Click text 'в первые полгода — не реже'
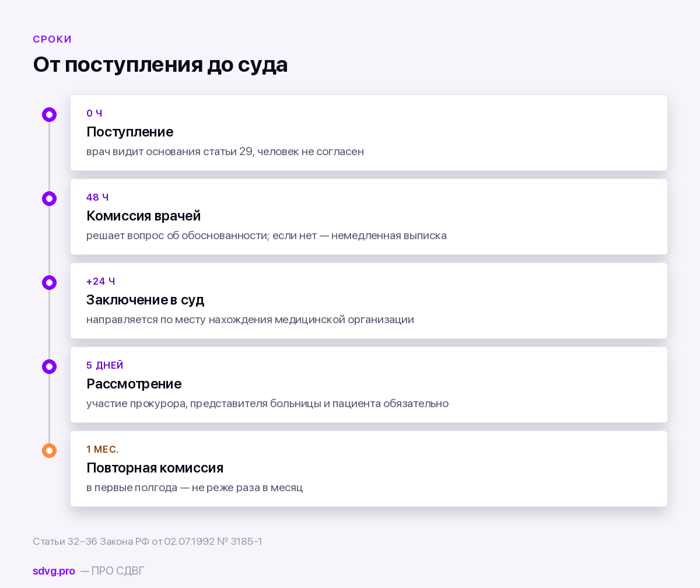The height and width of the screenshot is (588, 700). [159, 488]
